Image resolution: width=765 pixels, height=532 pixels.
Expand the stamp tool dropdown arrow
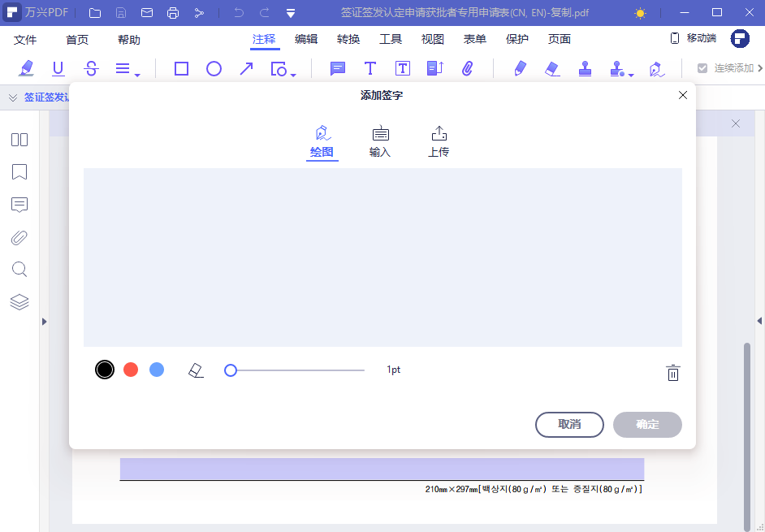pyautogui.click(x=630, y=74)
